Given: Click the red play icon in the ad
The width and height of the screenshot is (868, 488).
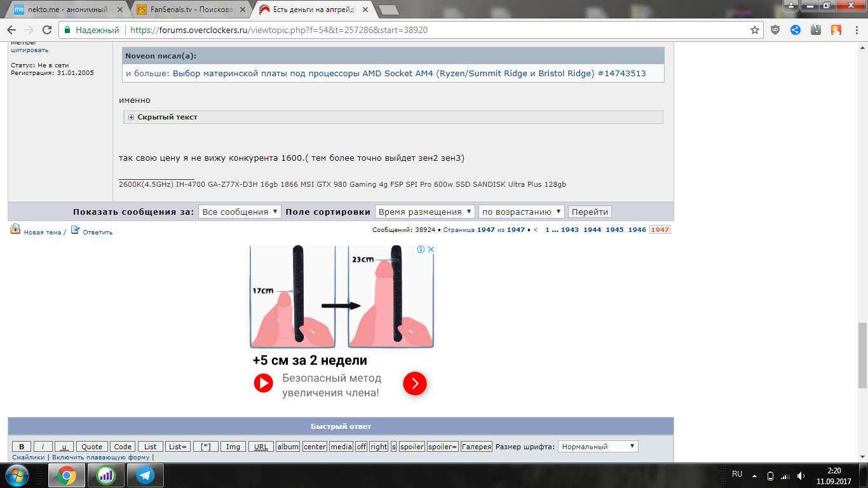Looking at the screenshot, I should pyautogui.click(x=264, y=383).
